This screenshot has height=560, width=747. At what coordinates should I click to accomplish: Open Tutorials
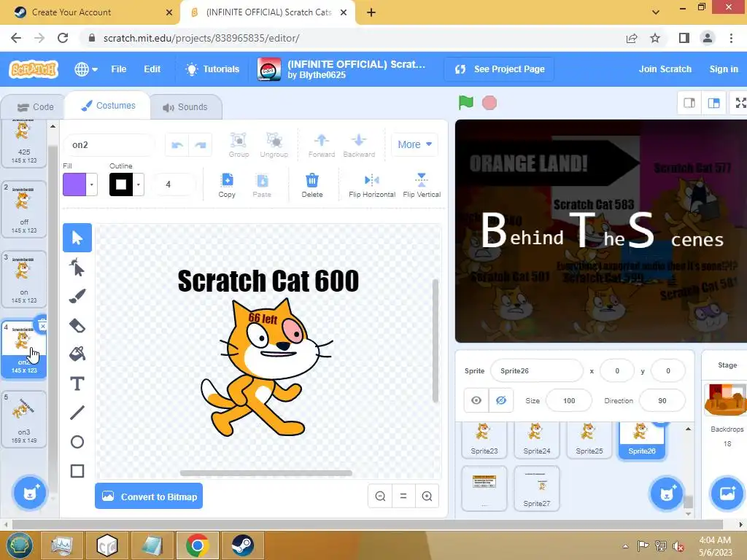[x=212, y=69]
